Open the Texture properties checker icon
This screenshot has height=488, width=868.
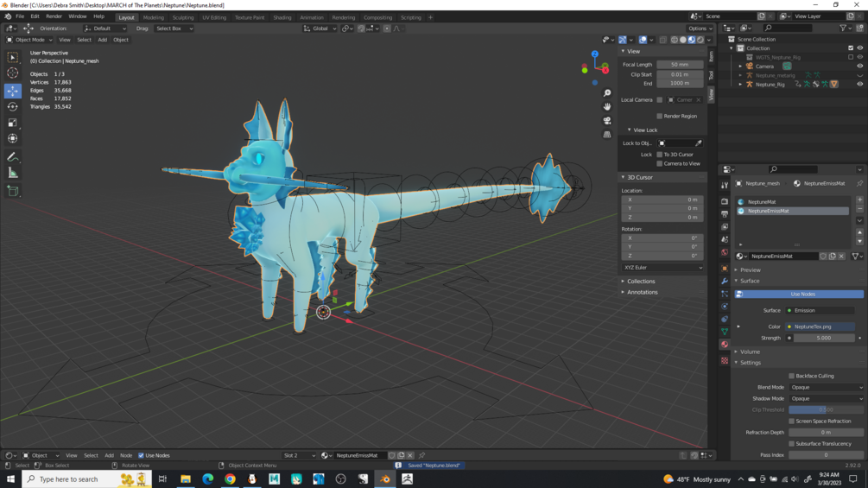point(725,360)
